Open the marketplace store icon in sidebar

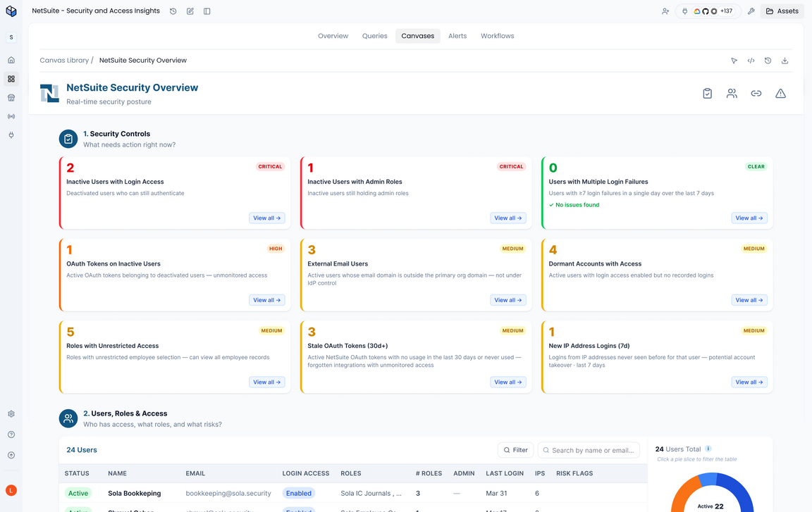(11, 98)
